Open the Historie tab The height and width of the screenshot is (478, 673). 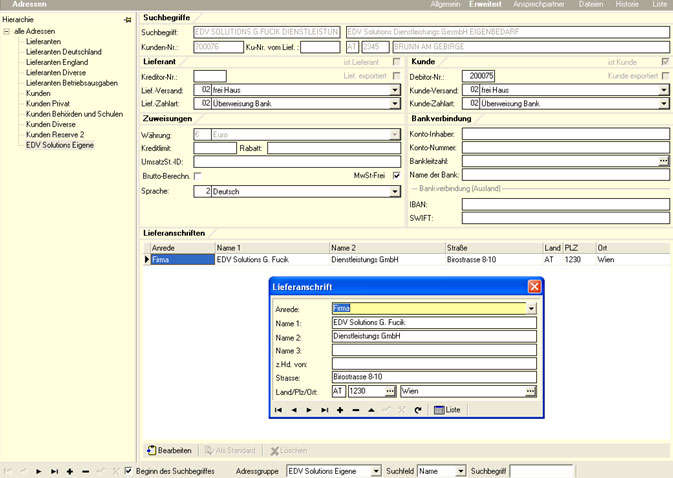click(x=626, y=5)
